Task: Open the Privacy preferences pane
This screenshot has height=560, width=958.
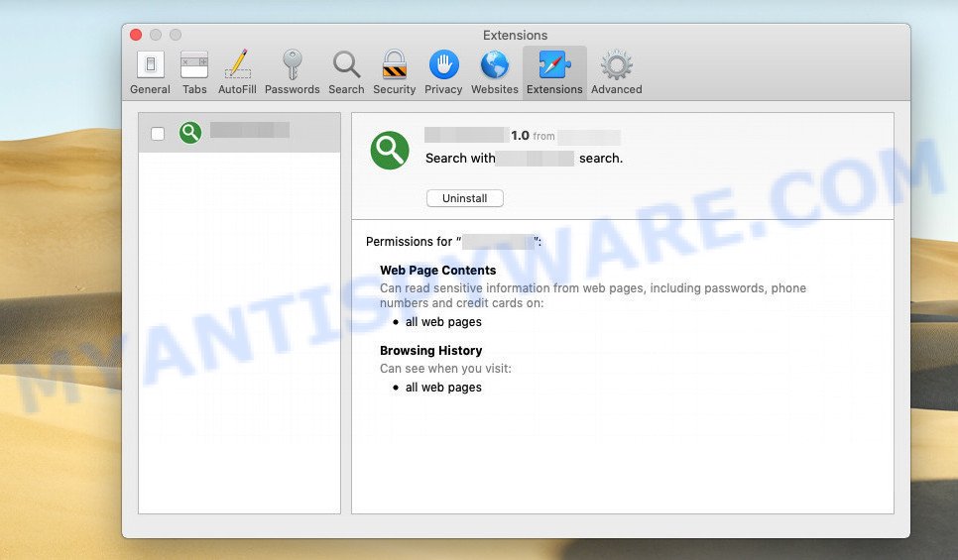Action: (443, 72)
